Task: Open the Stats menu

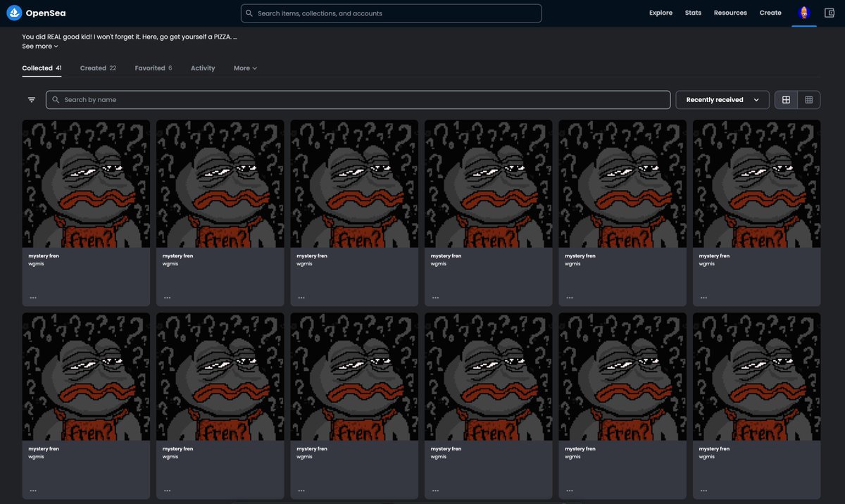Action: pyautogui.click(x=693, y=13)
